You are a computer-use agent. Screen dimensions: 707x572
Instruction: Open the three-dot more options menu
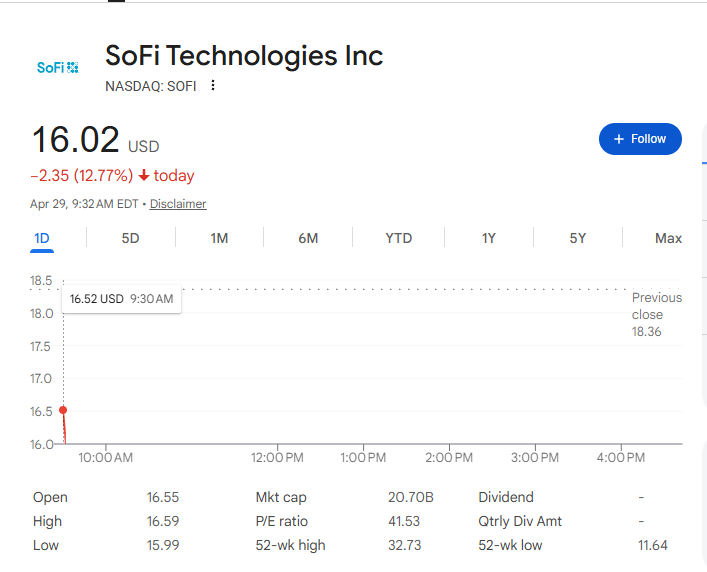click(x=213, y=85)
